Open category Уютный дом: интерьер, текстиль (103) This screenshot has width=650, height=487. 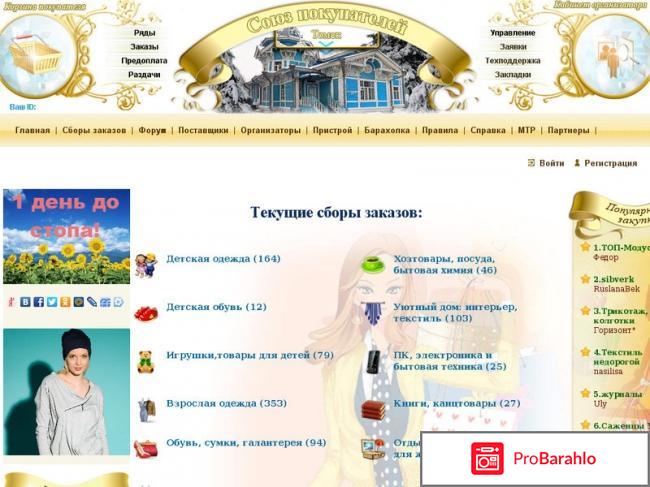point(455,313)
